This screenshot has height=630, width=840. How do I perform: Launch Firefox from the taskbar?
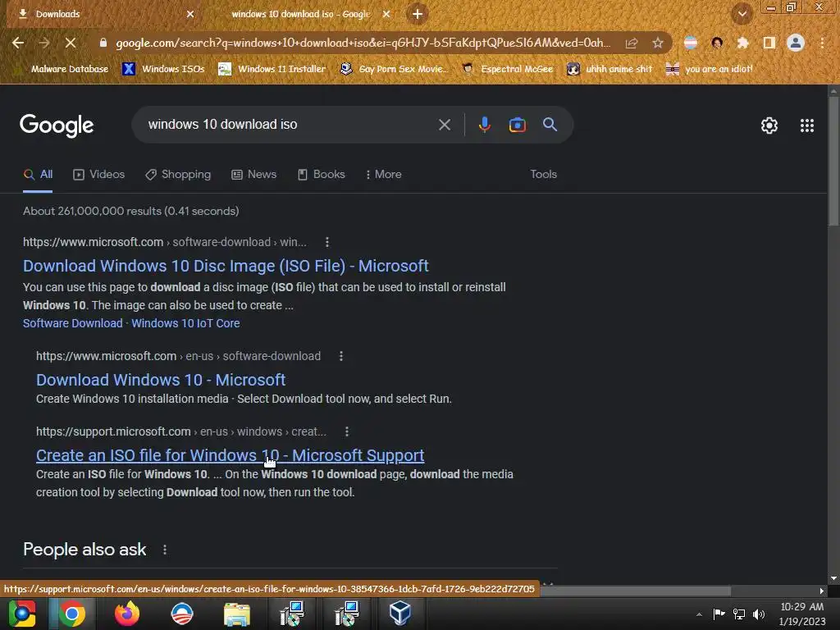tap(127, 614)
